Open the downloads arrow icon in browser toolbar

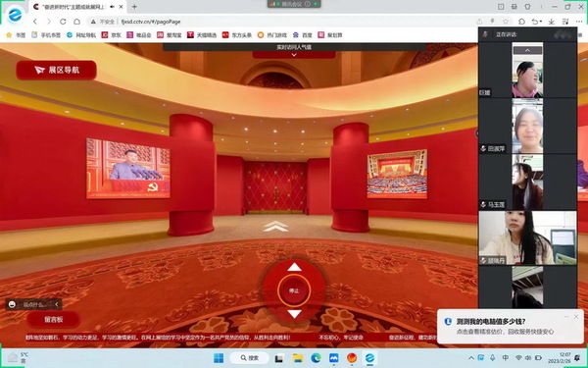pos(551,22)
